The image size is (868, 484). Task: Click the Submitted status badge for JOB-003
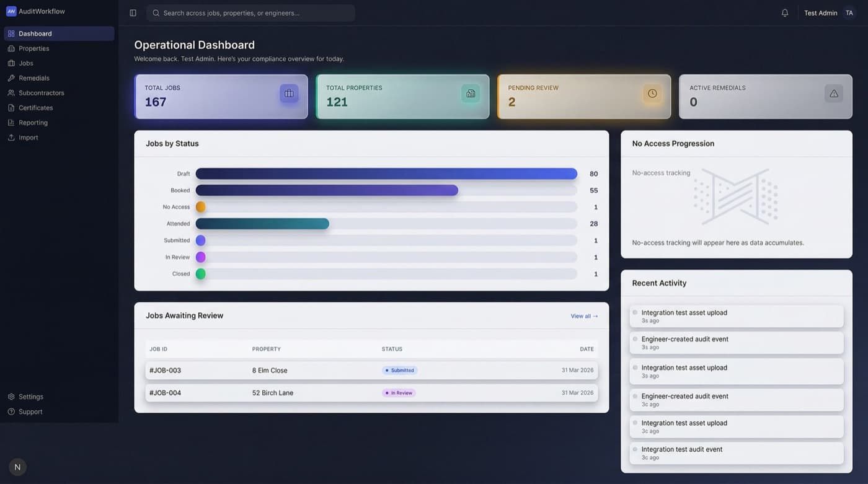click(x=399, y=370)
